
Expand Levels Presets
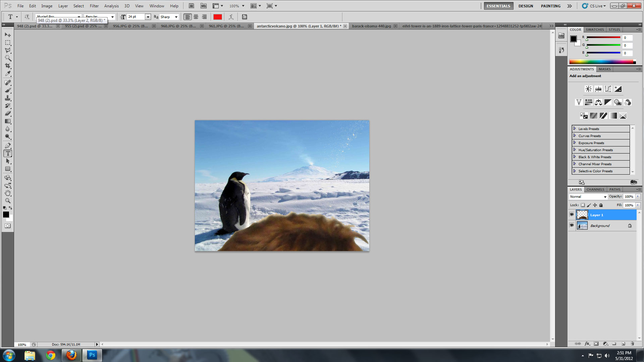[575, 128]
